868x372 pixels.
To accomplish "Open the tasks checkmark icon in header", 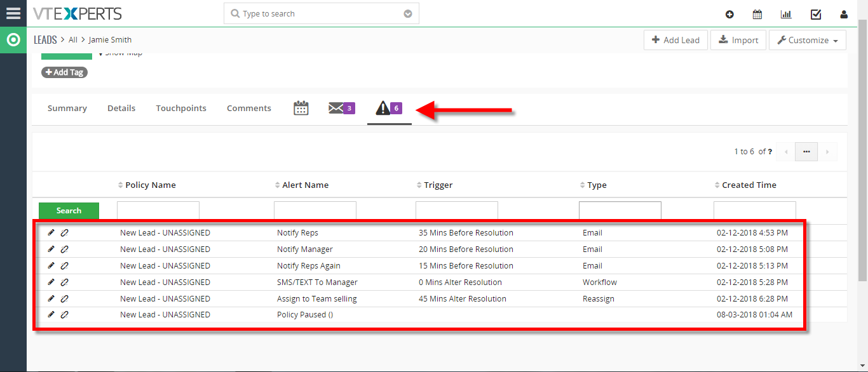I will [x=816, y=14].
